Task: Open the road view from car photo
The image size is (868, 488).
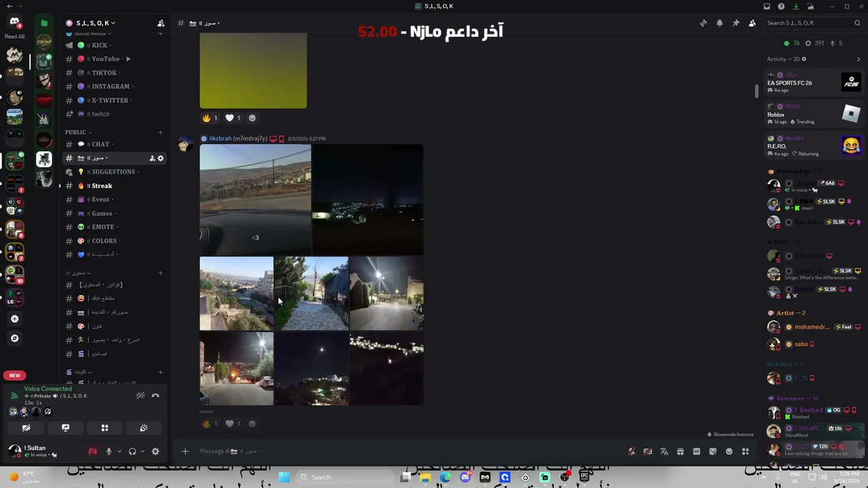Action: click(256, 200)
